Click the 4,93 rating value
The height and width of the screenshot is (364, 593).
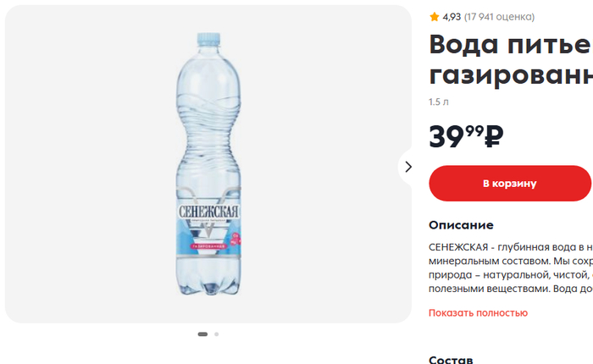[x=452, y=17]
